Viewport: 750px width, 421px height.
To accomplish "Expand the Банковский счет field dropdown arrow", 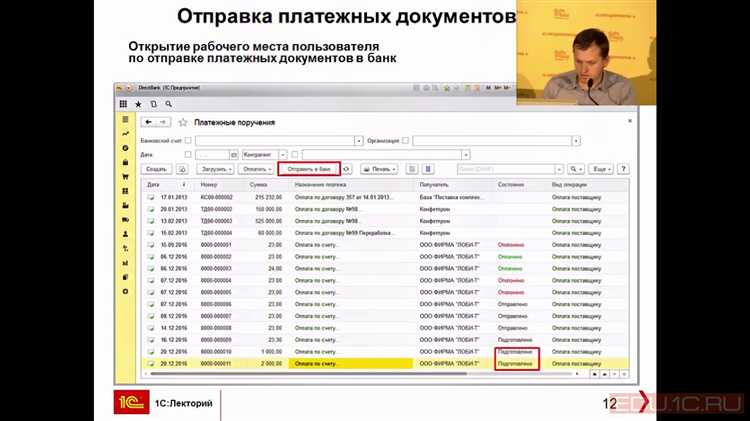I will pyautogui.click(x=359, y=141).
